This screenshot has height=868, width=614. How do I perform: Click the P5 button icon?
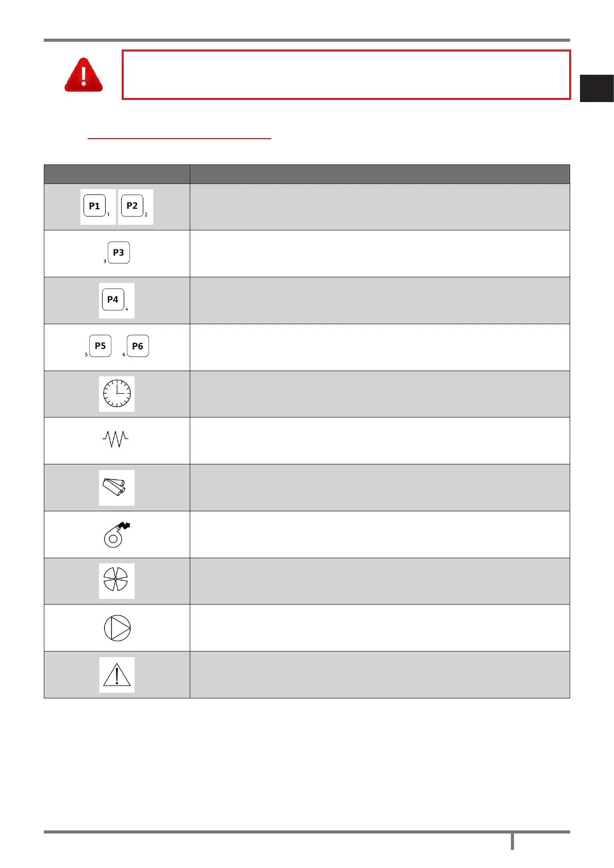point(101,346)
